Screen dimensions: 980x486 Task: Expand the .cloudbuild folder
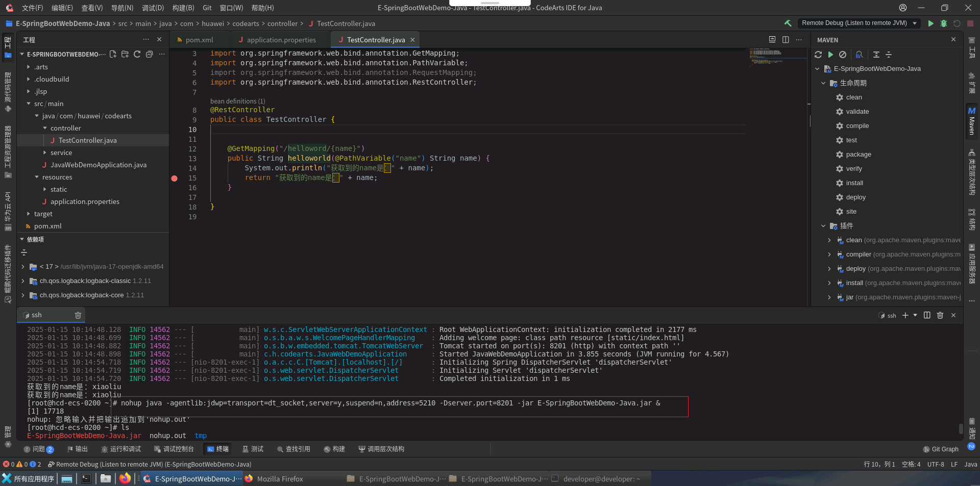[x=29, y=79]
